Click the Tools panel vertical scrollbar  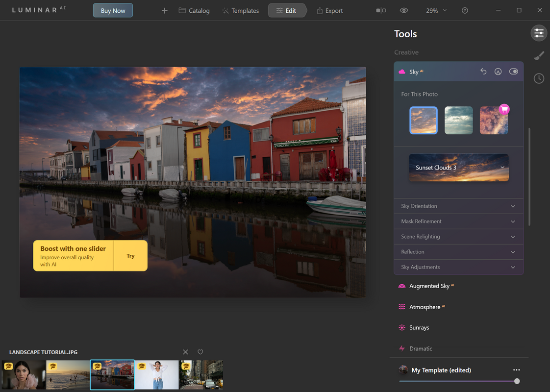(x=529, y=177)
